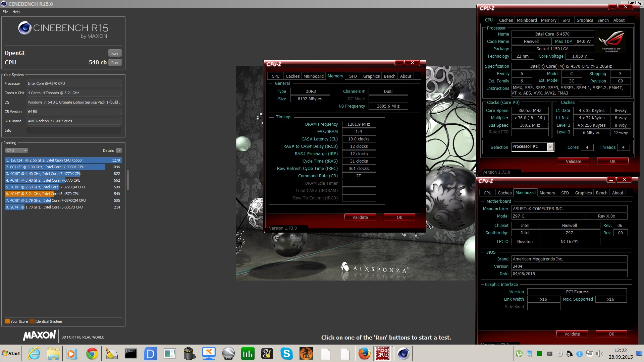
Task: Click OK in bottom-right CPU-Z window
Action: click(x=611, y=334)
